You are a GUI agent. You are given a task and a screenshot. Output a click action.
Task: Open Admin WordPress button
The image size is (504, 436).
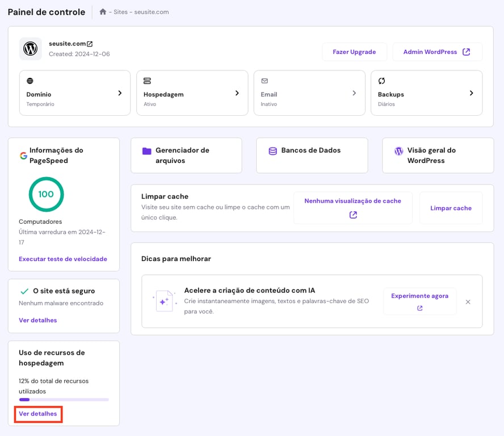(x=437, y=52)
